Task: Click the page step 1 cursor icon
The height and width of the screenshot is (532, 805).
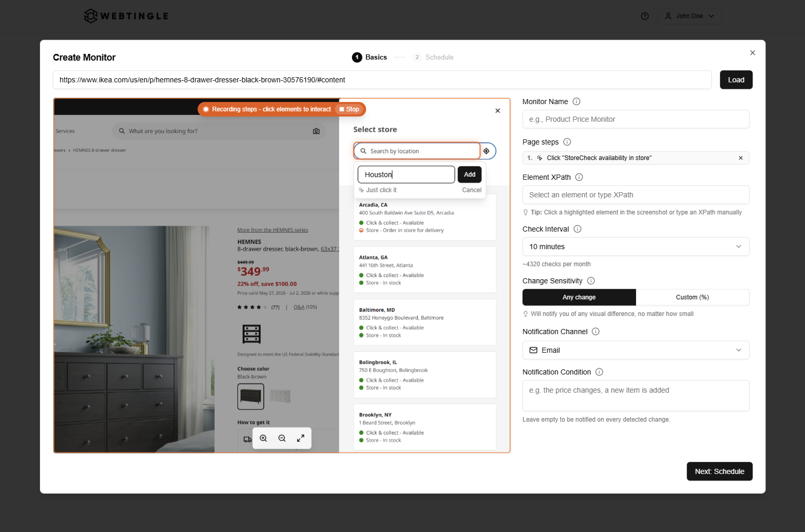Action: point(540,158)
